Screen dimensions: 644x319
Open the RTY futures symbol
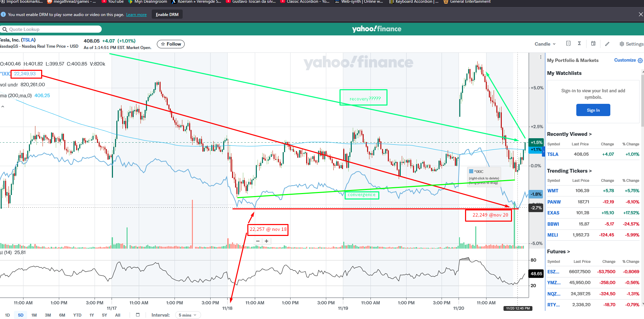[x=554, y=305]
